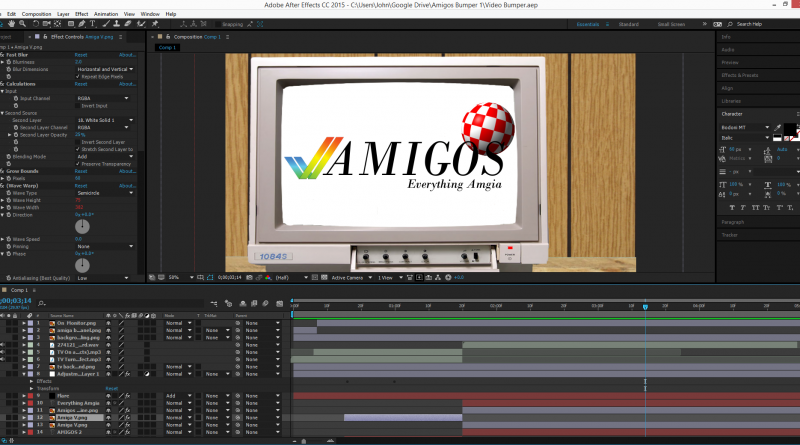Mute audio of layer 4 wav file
800x445 pixels.
(3, 345)
